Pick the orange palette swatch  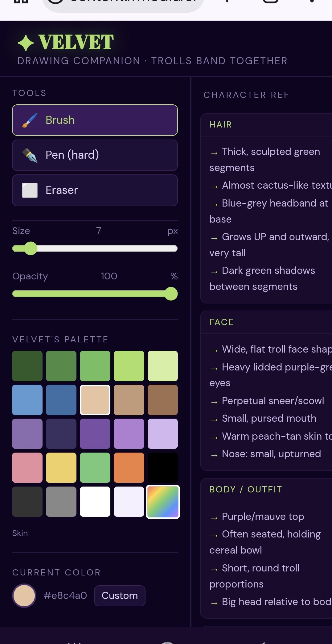pyautogui.click(x=129, y=468)
